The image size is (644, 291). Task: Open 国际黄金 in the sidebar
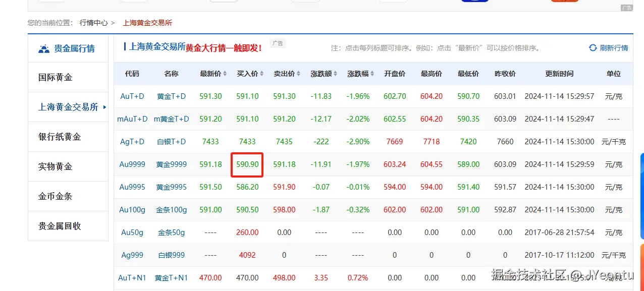(x=56, y=77)
